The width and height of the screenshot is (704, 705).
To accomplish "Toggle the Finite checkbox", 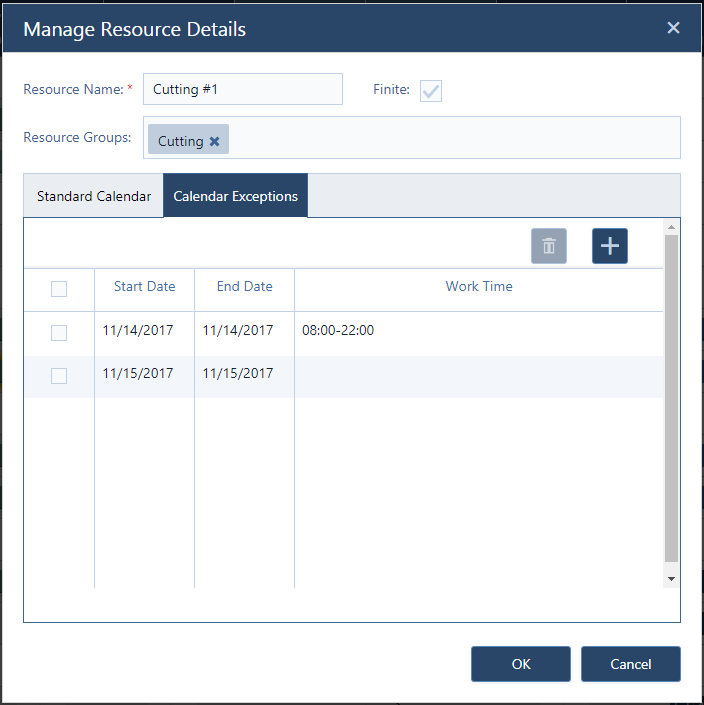I will (431, 91).
